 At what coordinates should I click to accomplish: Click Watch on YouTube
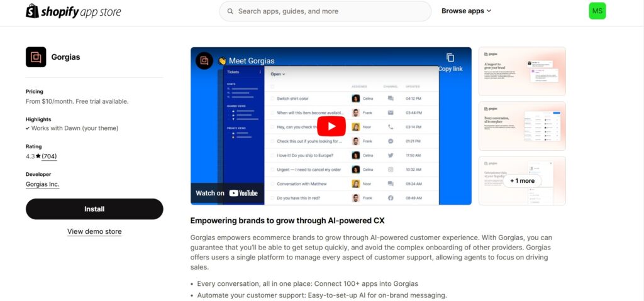point(226,193)
